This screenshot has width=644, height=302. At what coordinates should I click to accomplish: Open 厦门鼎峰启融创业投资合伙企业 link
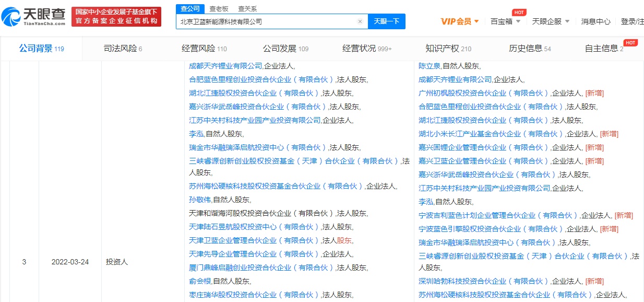point(262,268)
